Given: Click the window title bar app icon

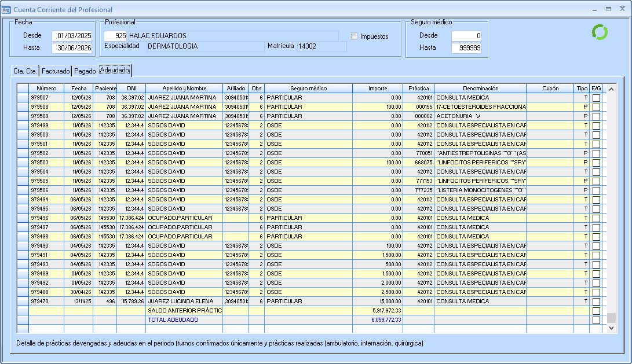Looking at the screenshot, I should click(x=6, y=10).
